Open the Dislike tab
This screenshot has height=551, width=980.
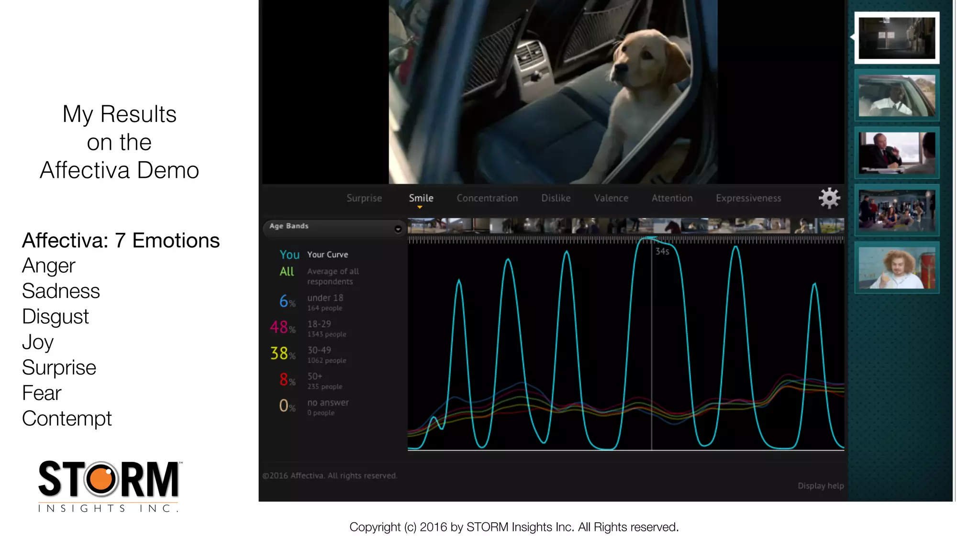[556, 198]
